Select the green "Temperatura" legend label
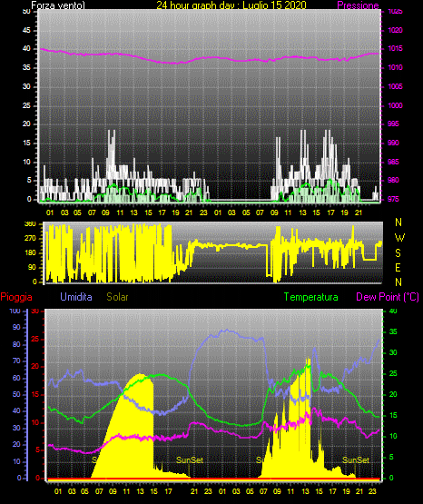 (310, 297)
